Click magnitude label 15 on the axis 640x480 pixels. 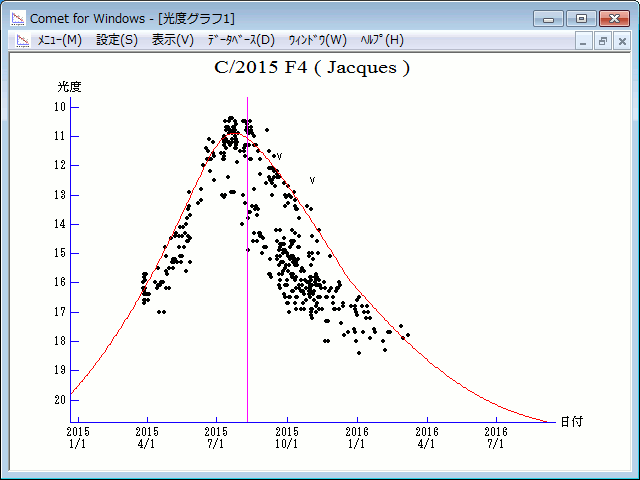pos(60,253)
